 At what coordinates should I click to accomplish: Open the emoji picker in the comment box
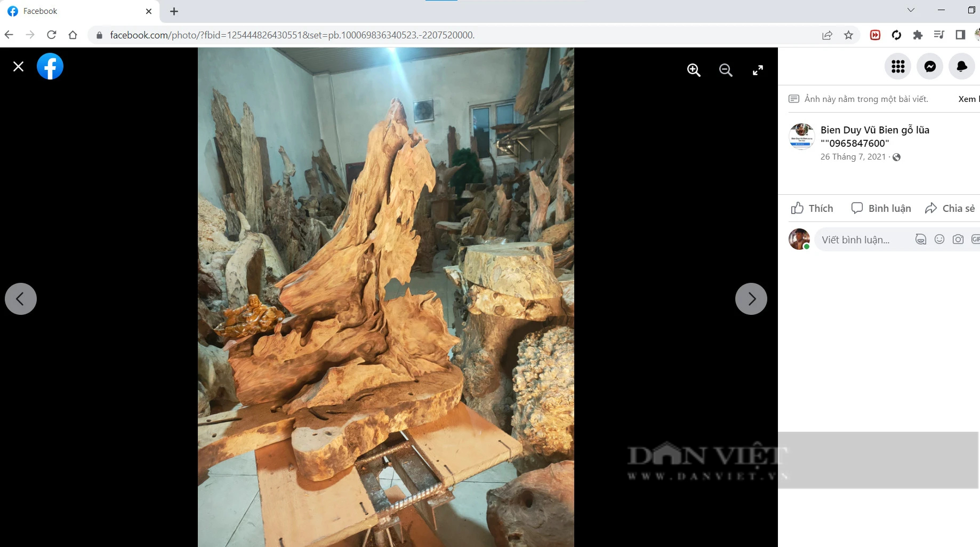[939, 240]
